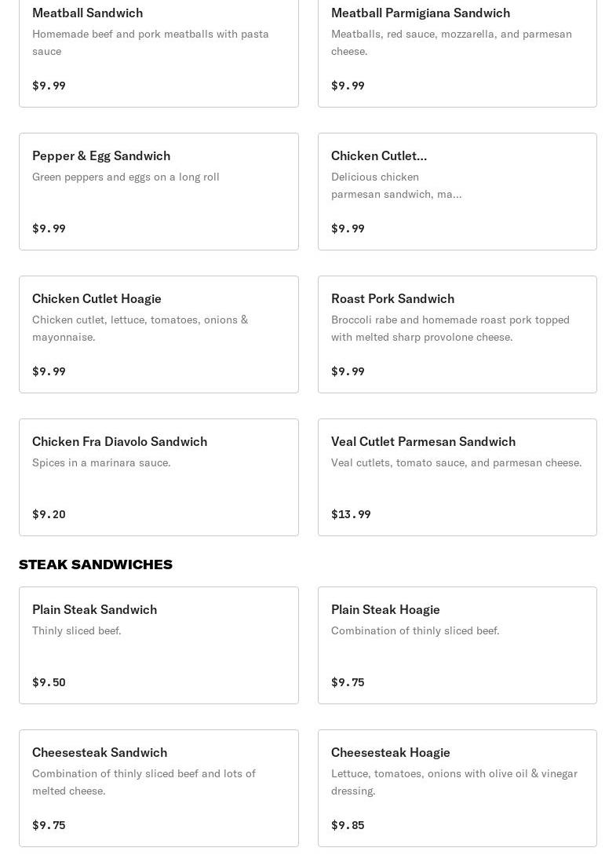616x855 pixels.
Task: Click the 'Thinly sliced beef.' description text
Action: [77, 630]
